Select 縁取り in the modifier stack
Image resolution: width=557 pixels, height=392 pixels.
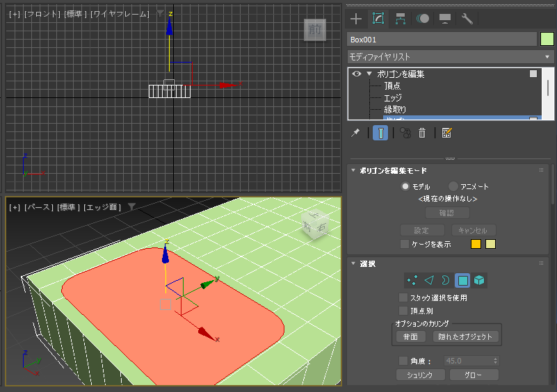(395, 109)
